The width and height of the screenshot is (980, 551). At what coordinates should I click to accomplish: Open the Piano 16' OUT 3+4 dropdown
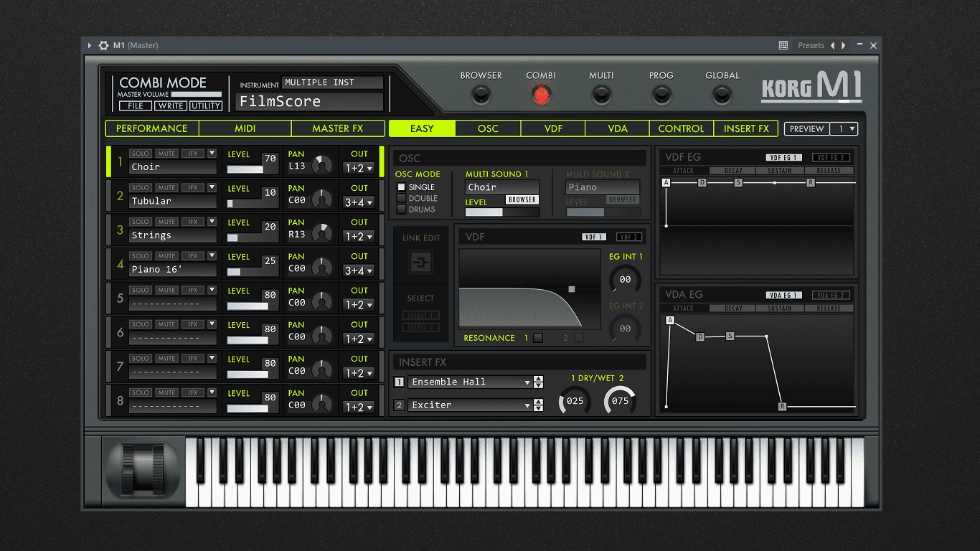tap(359, 270)
